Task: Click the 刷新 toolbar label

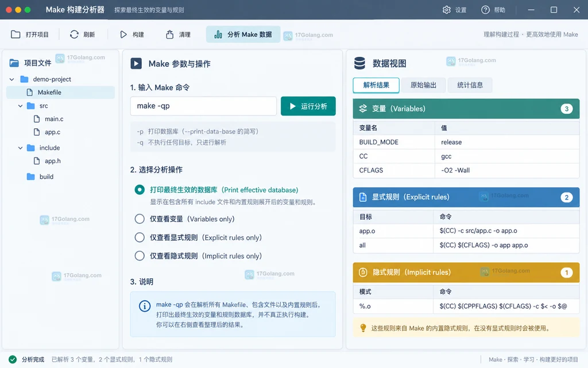Action: coord(89,34)
